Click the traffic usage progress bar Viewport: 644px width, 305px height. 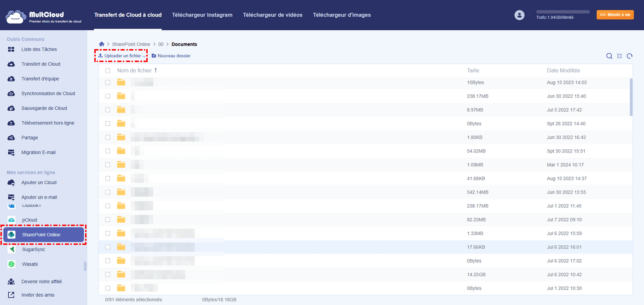pos(563,11)
